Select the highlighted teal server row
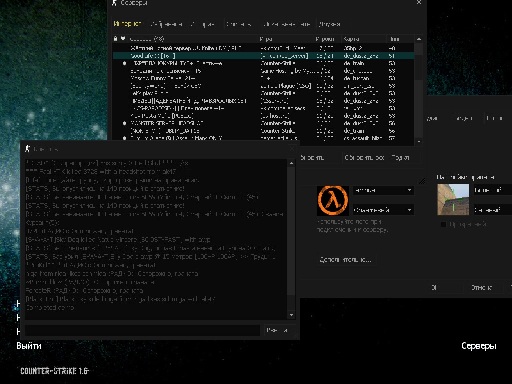Viewport: 512px width, 384px height. pyautogui.click(x=263, y=56)
